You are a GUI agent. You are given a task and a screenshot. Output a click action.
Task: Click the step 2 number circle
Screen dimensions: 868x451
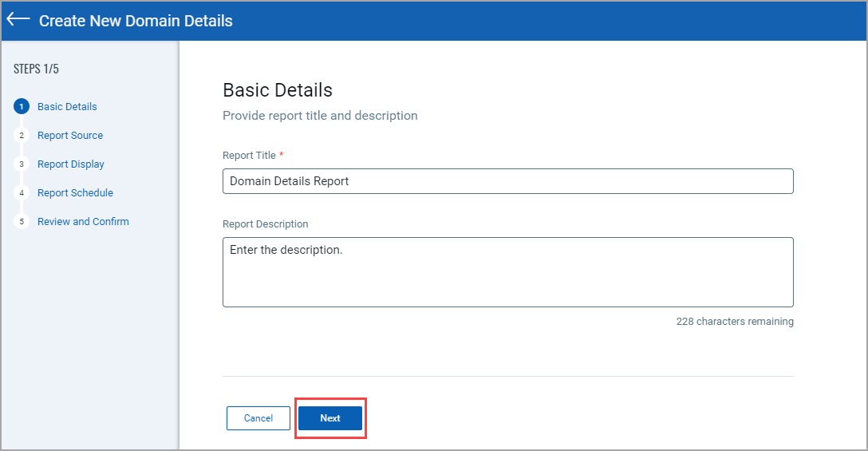pos(22,136)
